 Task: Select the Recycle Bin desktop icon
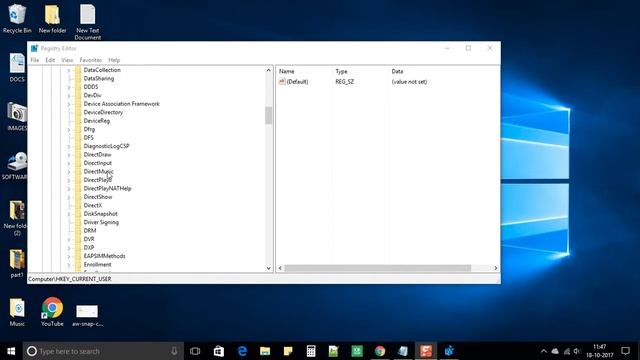click(17, 19)
